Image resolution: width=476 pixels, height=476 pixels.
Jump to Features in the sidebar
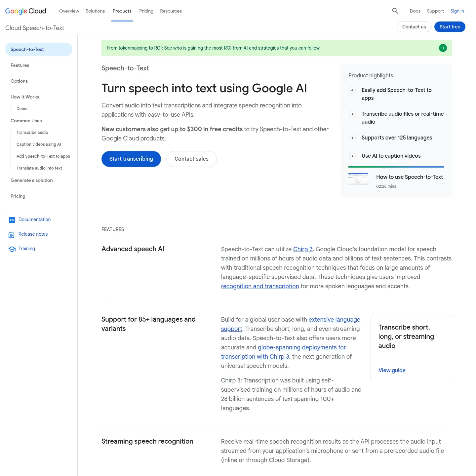tap(20, 65)
